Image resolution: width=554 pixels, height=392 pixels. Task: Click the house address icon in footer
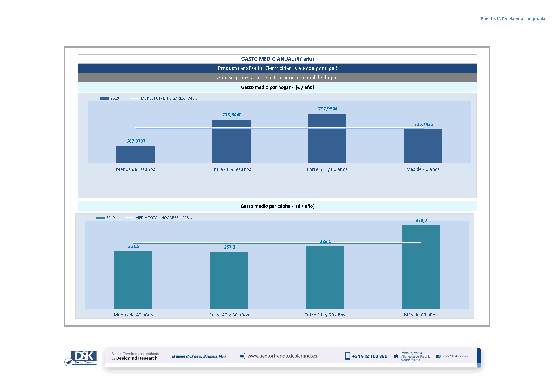396,356
